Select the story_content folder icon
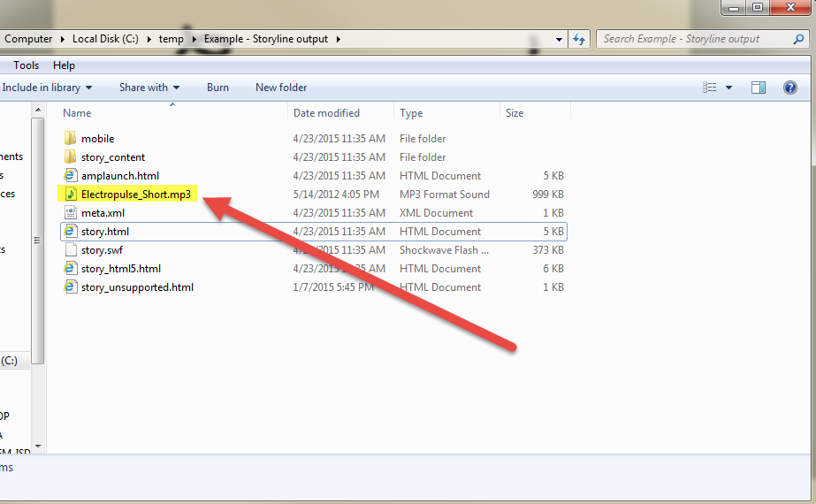 coord(70,157)
